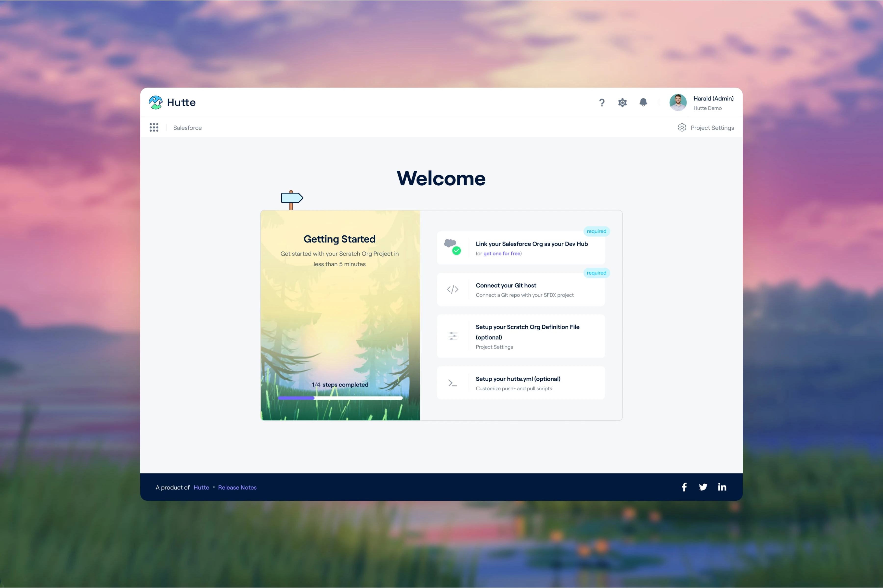Viewport: 883px width, 588px height.
Task: Open the Harald (Admin) account menu
Action: click(701, 102)
